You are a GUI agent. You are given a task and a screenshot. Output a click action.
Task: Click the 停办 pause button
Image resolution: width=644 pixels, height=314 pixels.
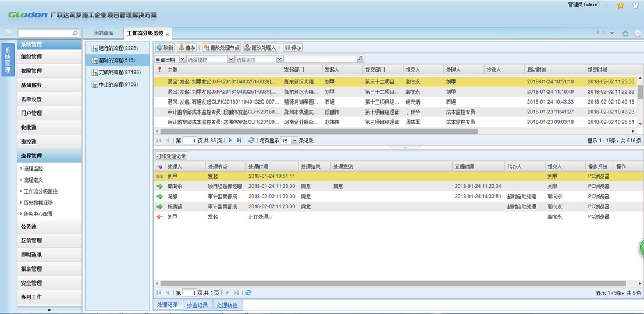[x=293, y=48]
